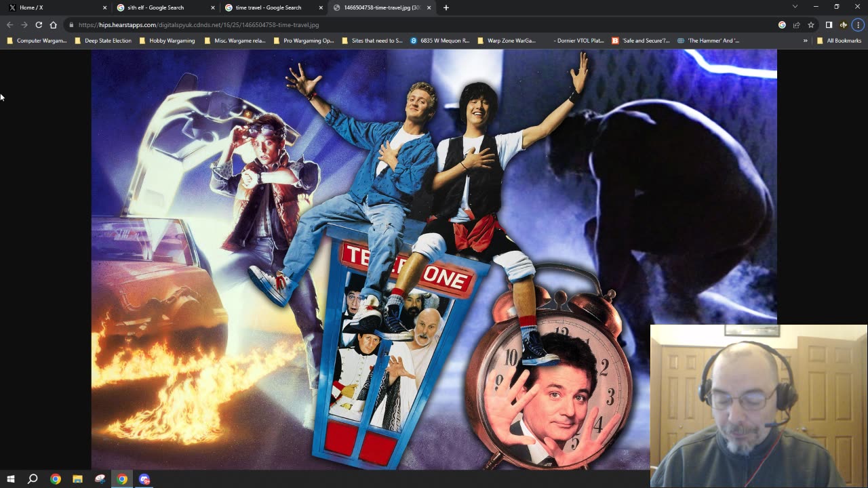
Task: Open the Windows Start menu
Action: click(x=11, y=479)
